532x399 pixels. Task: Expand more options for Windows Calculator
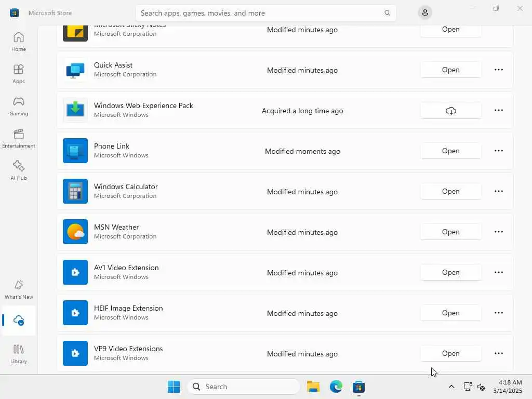point(498,191)
